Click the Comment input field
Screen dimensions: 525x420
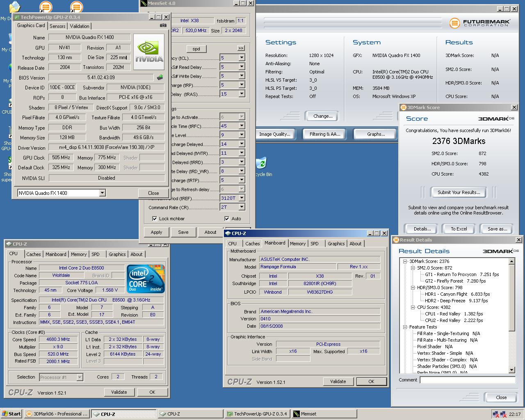pyautogui.click(x=468, y=380)
